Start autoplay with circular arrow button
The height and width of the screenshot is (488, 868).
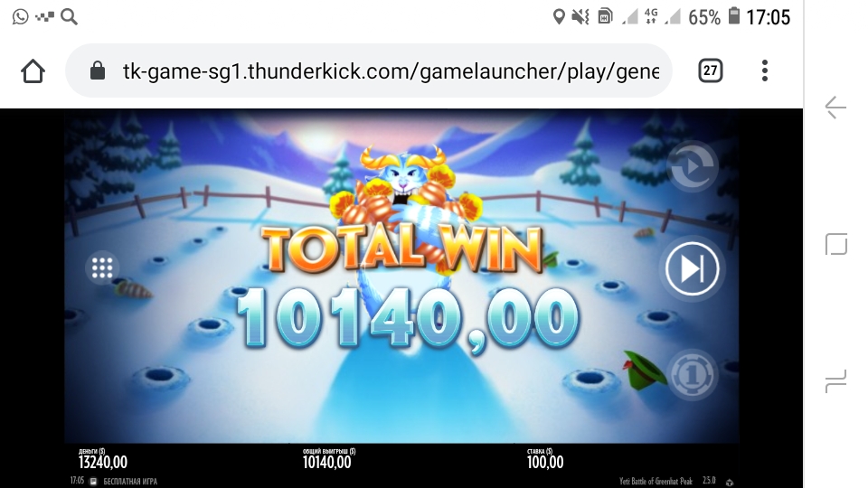692,166
